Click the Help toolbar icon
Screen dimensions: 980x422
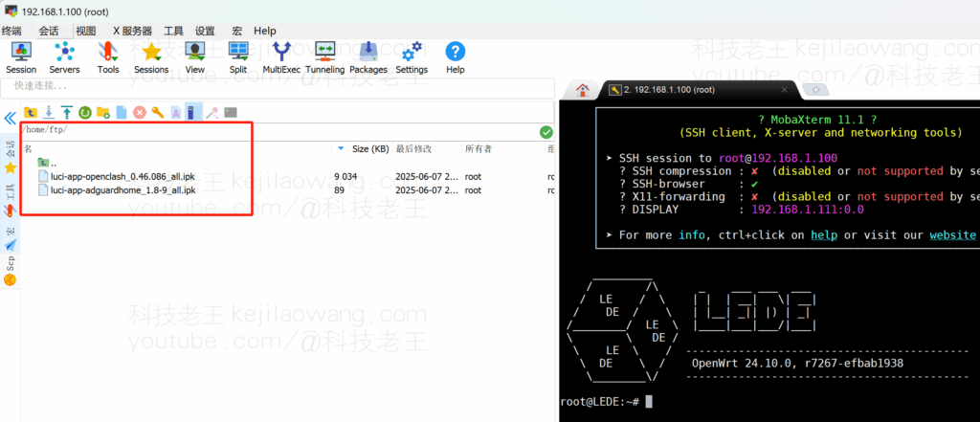coord(455,58)
